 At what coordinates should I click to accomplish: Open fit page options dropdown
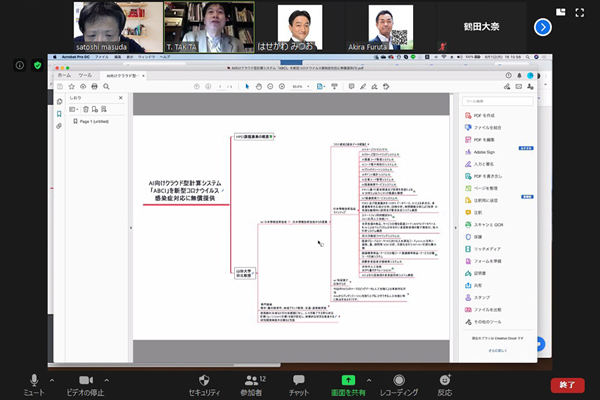[321, 87]
